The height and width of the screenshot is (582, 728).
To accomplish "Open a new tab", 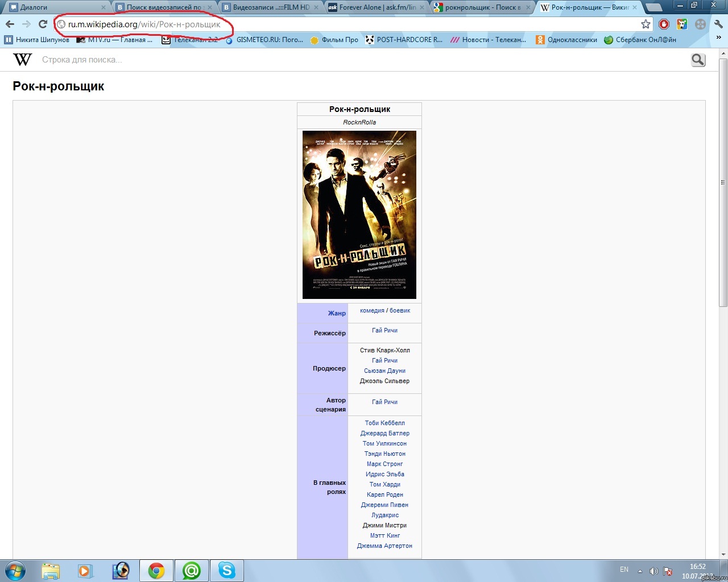I will coord(654,7).
